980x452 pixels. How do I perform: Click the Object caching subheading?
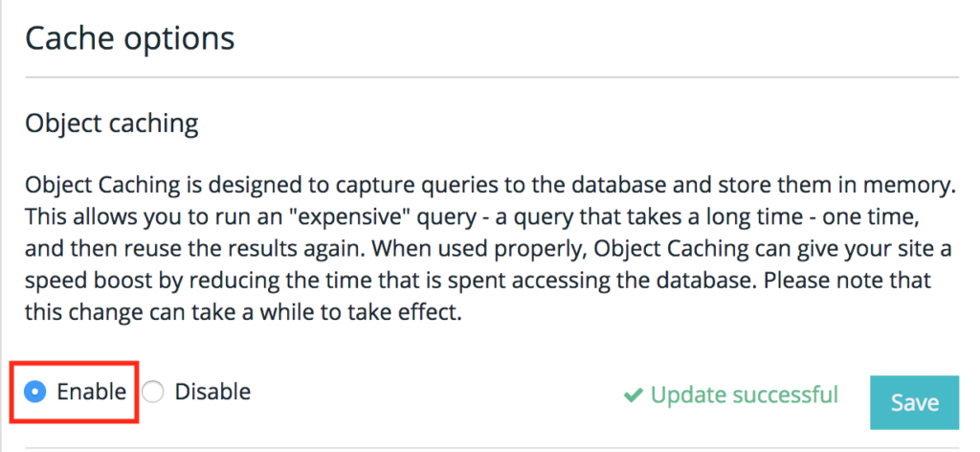(x=112, y=124)
